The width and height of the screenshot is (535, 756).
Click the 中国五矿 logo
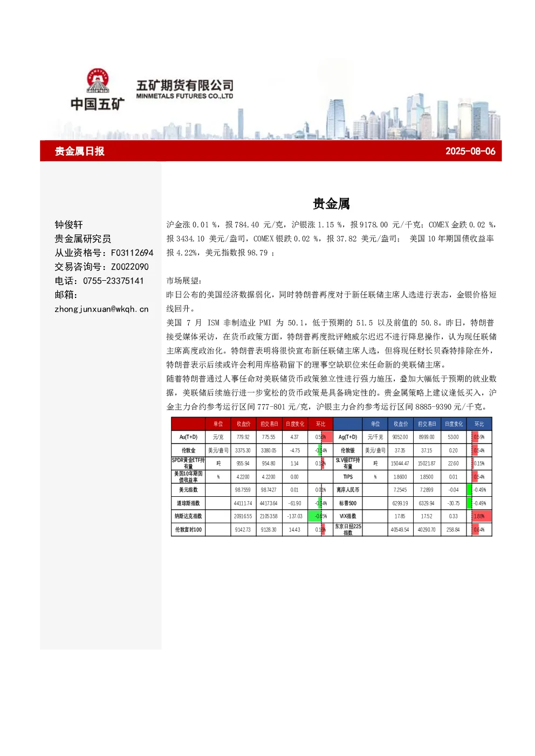pos(98,89)
